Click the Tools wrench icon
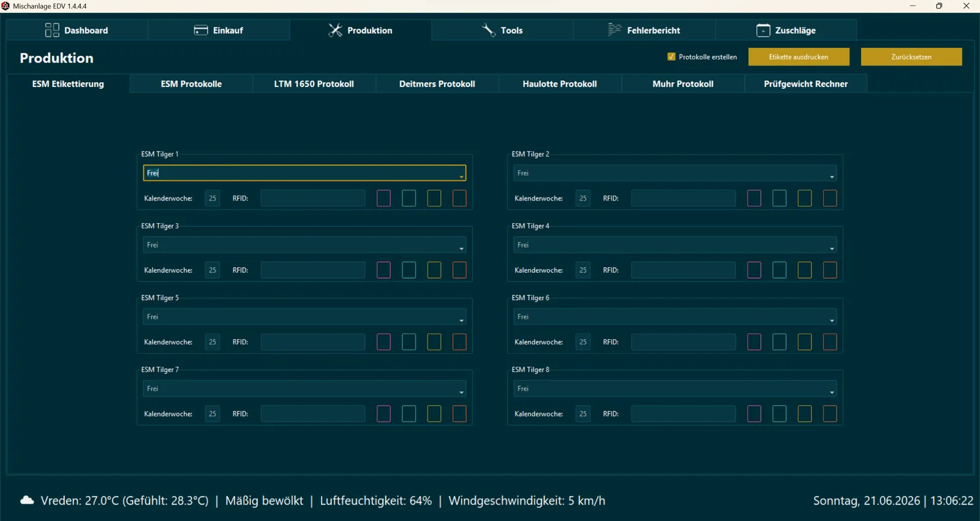This screenshot has height=521, width=980. [489, 30]
